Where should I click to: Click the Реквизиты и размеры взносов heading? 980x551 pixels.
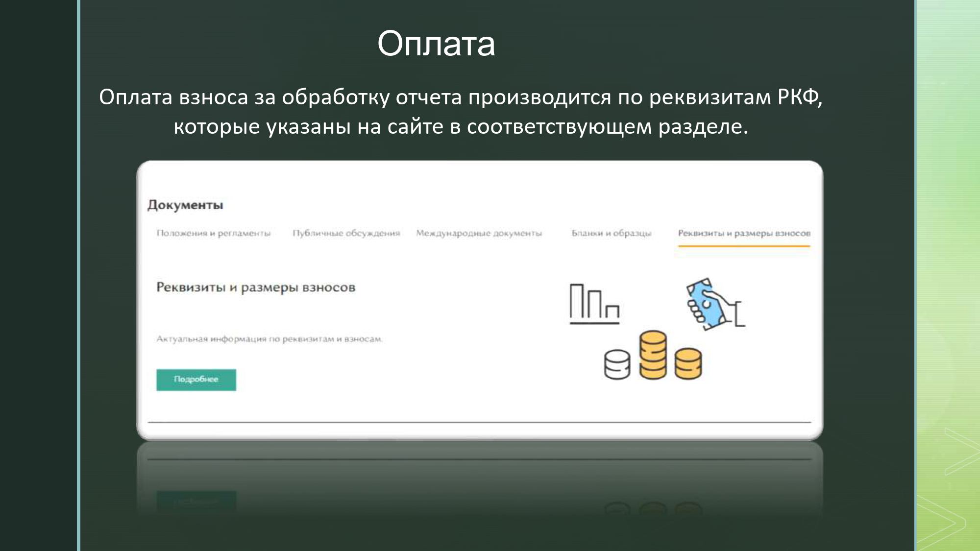[255, 287]
